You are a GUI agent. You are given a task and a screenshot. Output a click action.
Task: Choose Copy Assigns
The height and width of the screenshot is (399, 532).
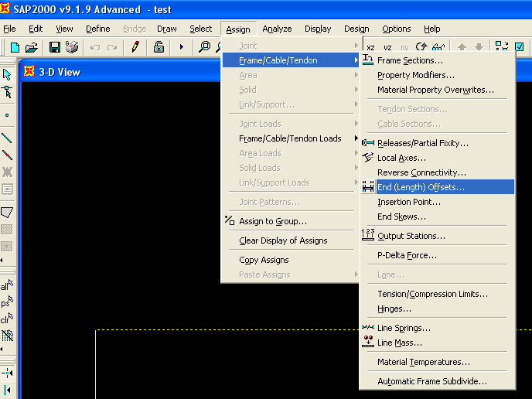tap(291, 260)
